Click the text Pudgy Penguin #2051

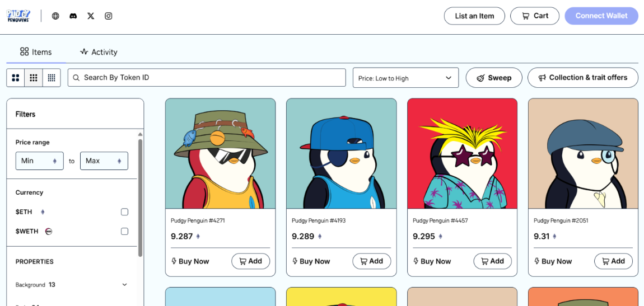(x=561, y=220)
